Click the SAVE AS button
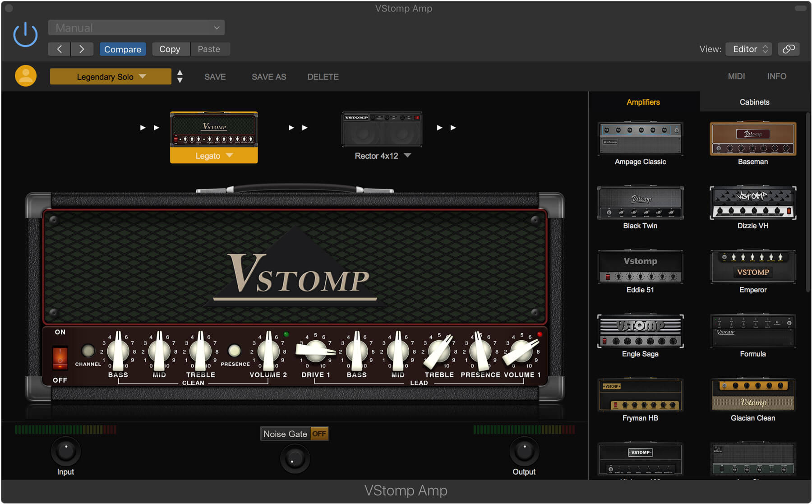The height and width of the screenshot is (504, 812). click(x=269, y=77)
